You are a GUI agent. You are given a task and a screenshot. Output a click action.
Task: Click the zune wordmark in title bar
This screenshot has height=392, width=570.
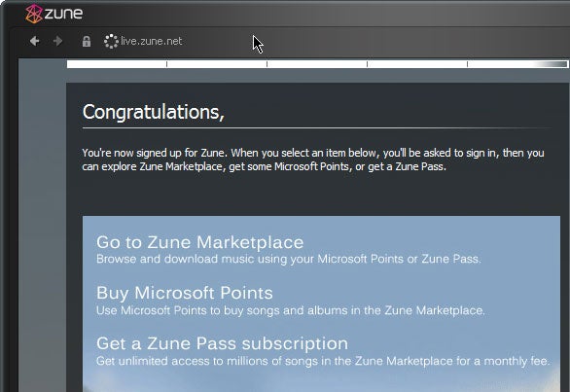63,14
